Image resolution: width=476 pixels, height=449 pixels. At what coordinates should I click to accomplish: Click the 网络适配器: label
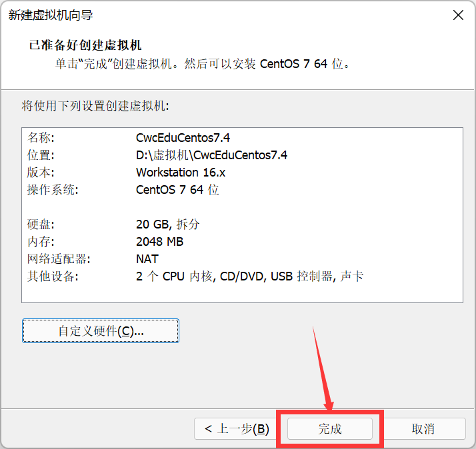(x=59, y=258)
